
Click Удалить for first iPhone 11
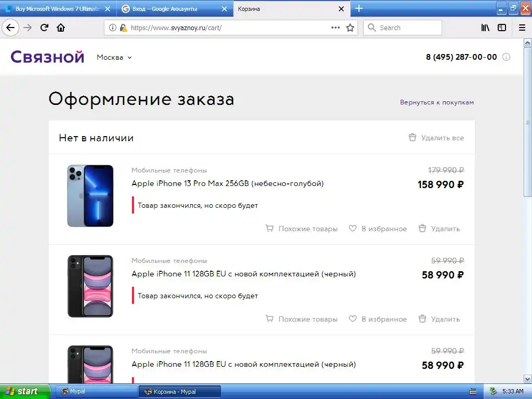(x=439, y=319)
